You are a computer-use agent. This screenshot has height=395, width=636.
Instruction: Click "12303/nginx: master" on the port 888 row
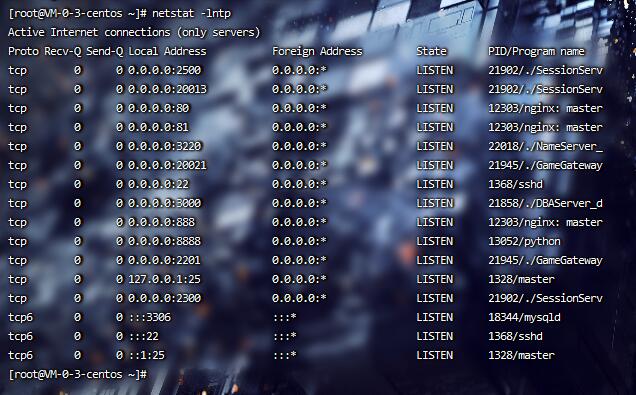click(546, 223)
